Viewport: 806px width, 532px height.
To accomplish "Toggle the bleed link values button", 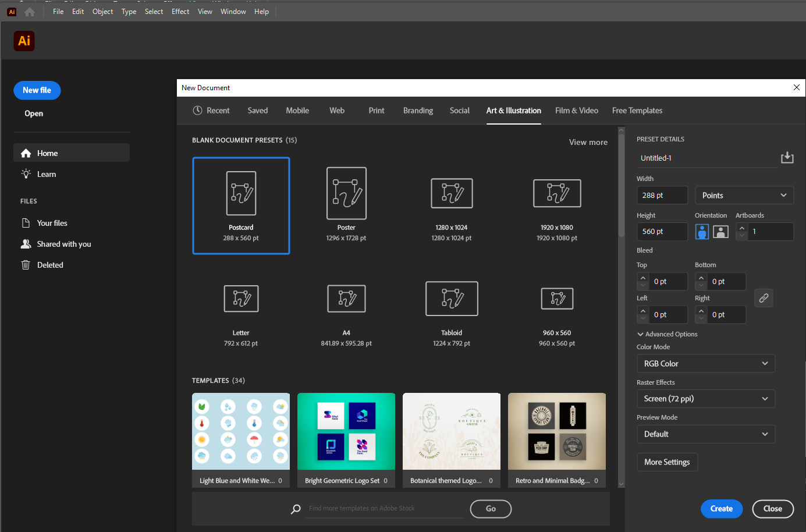I will pyautogui.click(x=764, y=298).
